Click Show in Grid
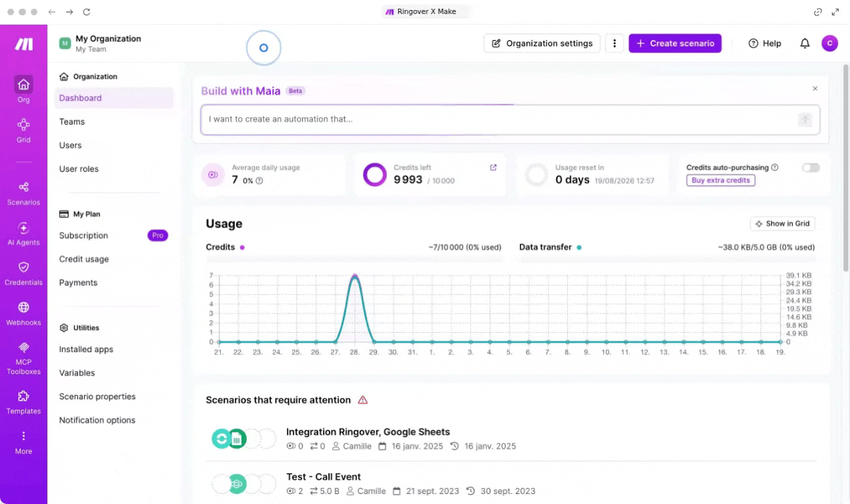The height and width of the screenshot is (504, 850). coord(783,224)
